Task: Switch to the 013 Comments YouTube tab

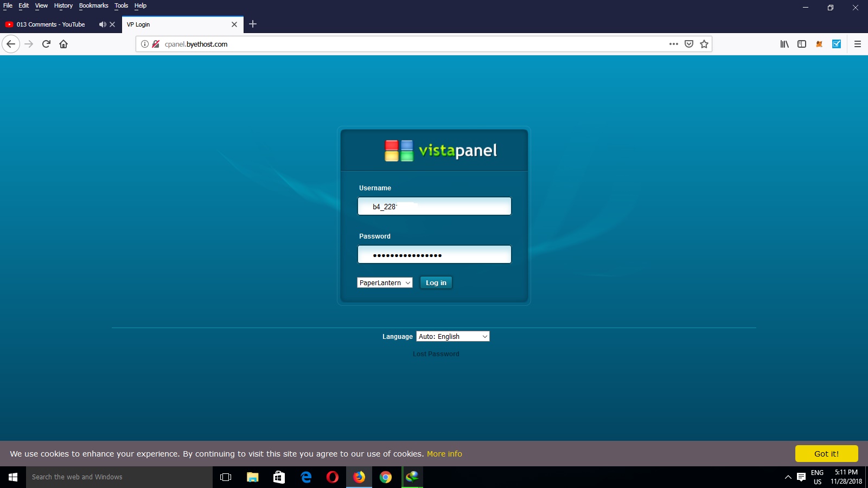Action: pyautogui.click(x=50, y=24)
